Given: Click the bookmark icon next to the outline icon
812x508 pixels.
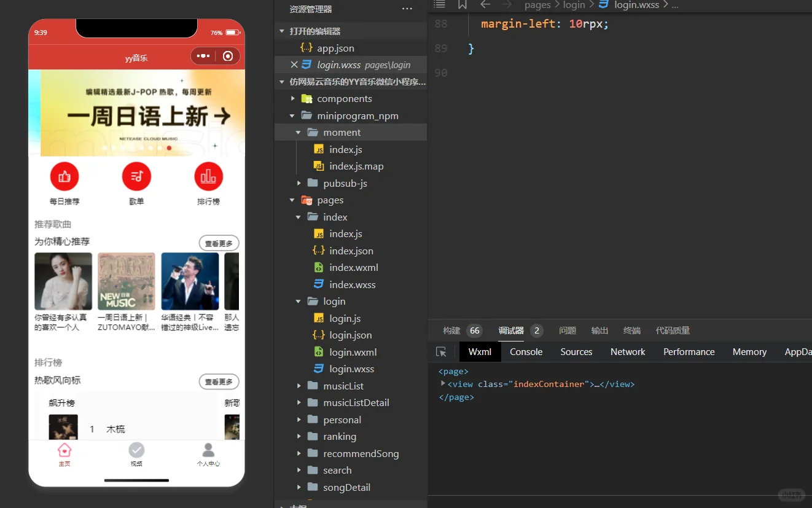Looking at the screenshot, I should (462, 5).
